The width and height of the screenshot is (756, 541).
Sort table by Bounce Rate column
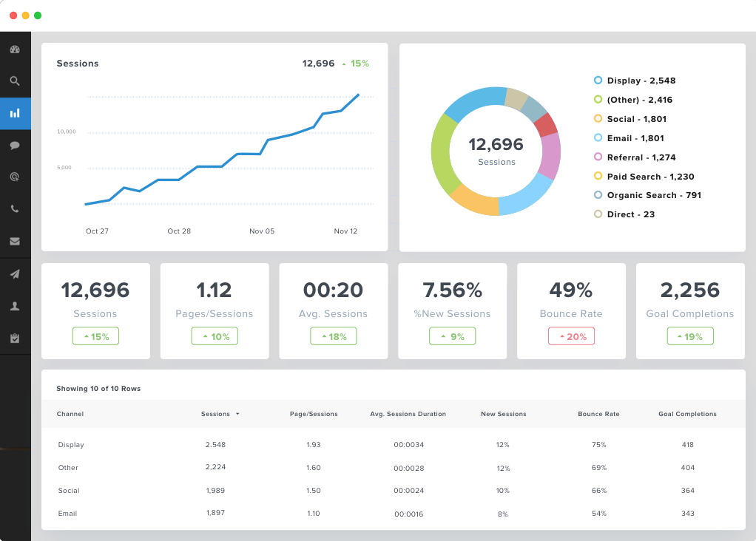[598, 414]
